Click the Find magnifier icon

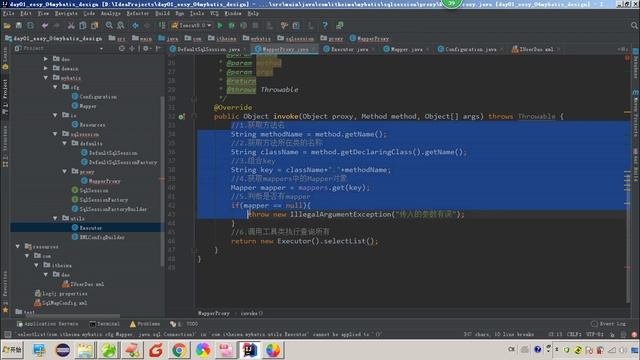pyautogui.click(x=109, y=26)
